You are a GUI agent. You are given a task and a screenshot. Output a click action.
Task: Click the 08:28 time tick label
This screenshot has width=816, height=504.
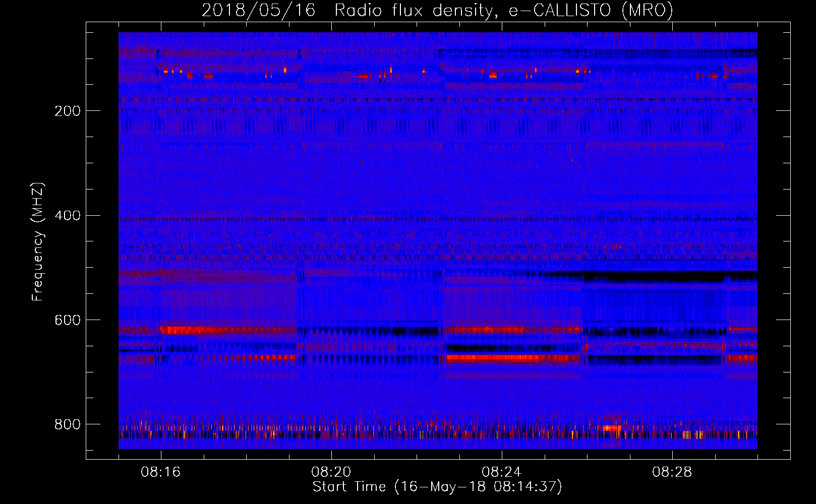pos(672,472)
